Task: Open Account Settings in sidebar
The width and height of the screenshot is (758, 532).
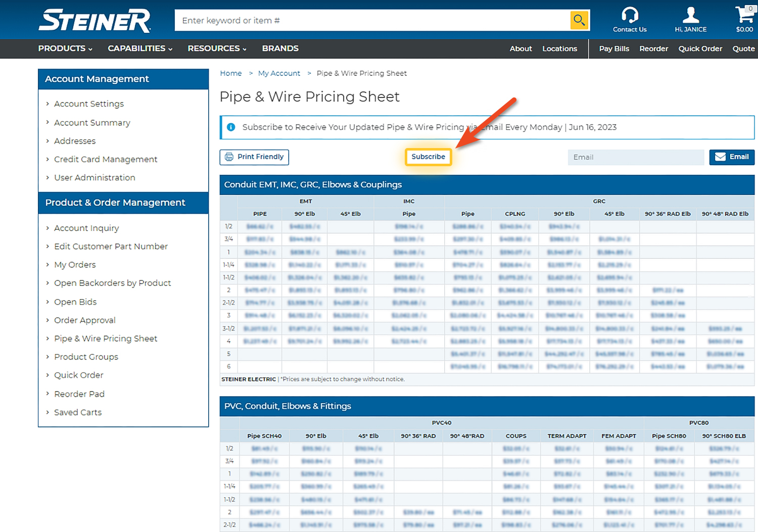Action: pos(89,104)
